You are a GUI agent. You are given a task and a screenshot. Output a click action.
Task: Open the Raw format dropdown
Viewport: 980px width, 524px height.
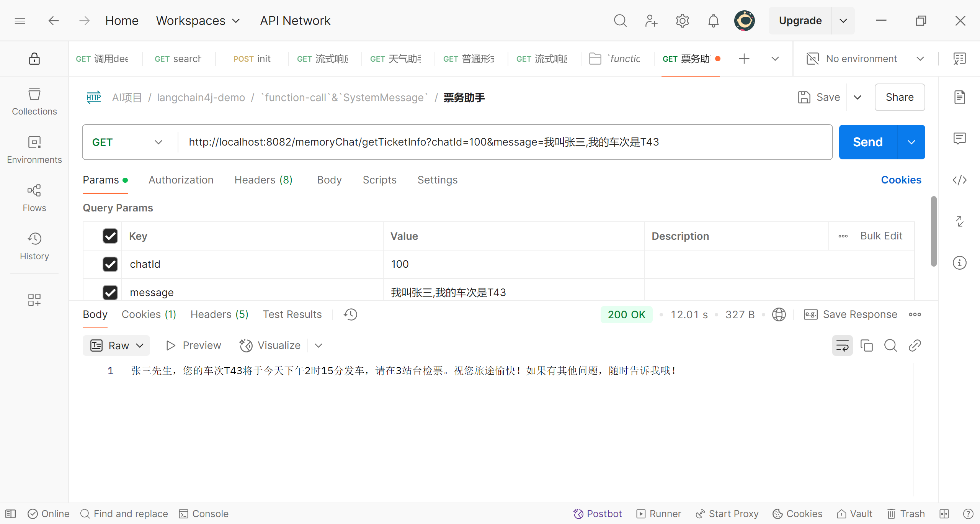[116, 346]
